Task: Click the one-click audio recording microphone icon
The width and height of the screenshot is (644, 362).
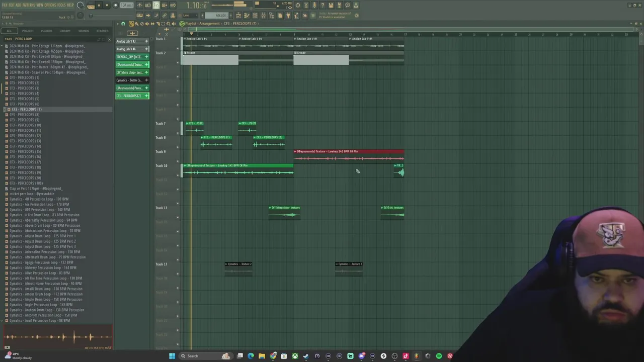Action: coord(314,6)
